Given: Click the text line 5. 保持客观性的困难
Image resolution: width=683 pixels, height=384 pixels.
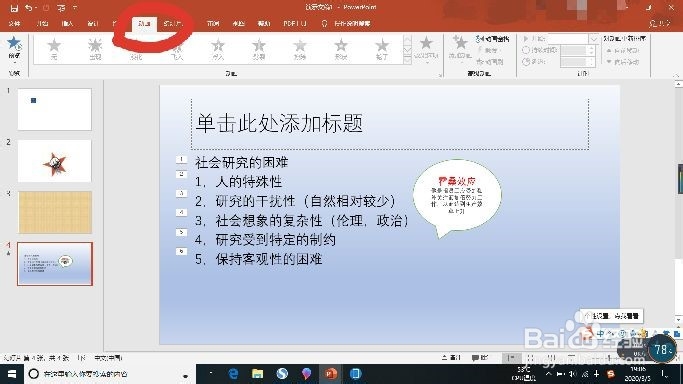Looking at the screenshot, I should (258, 259).
